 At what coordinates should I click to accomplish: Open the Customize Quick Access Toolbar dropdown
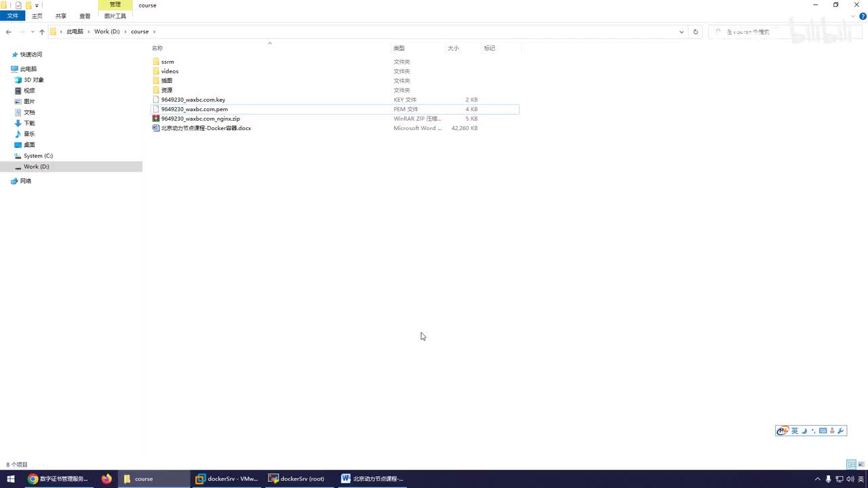pos(37,5)
